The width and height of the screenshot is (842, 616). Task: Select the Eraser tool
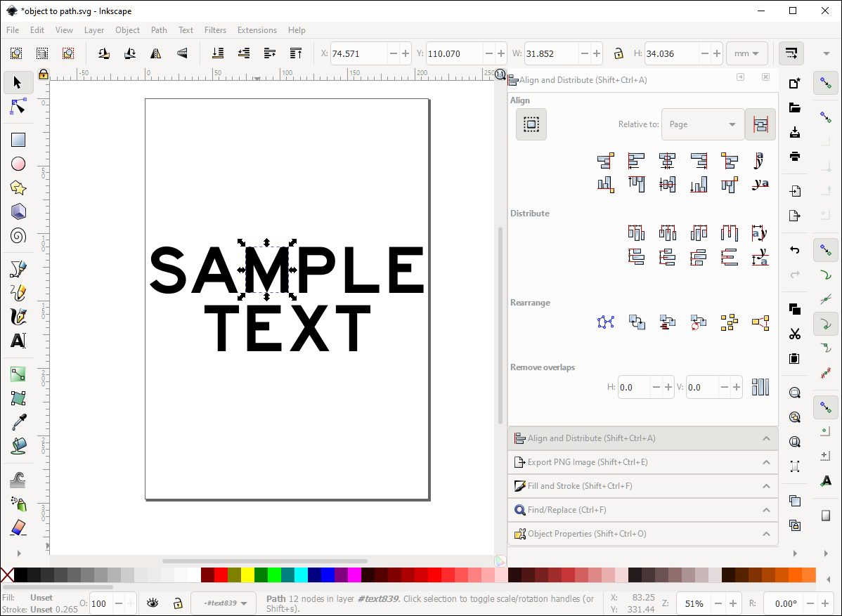click(18, 527)
